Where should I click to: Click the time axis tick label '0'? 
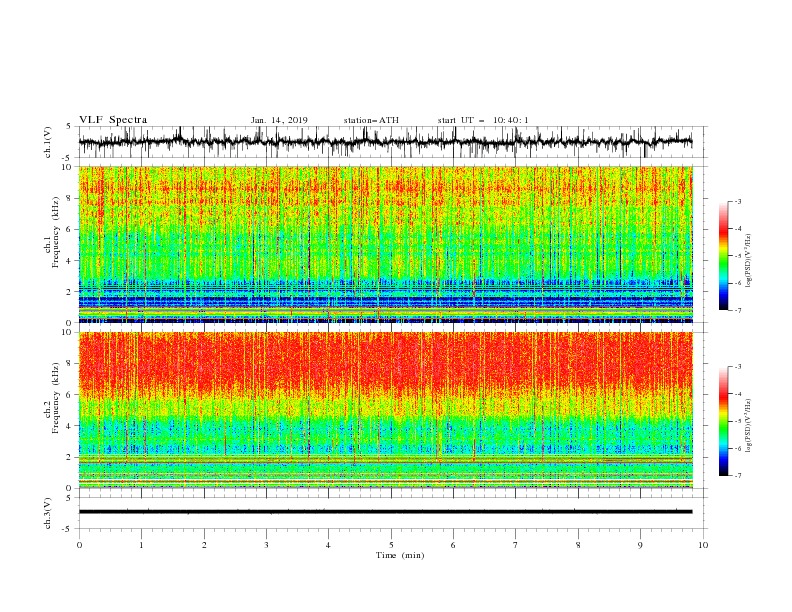[79, 545]
